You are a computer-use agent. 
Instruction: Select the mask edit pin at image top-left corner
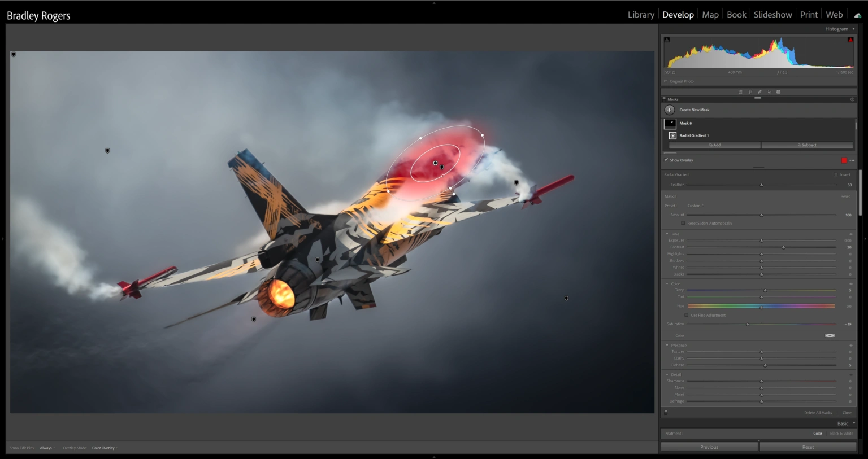14,55
